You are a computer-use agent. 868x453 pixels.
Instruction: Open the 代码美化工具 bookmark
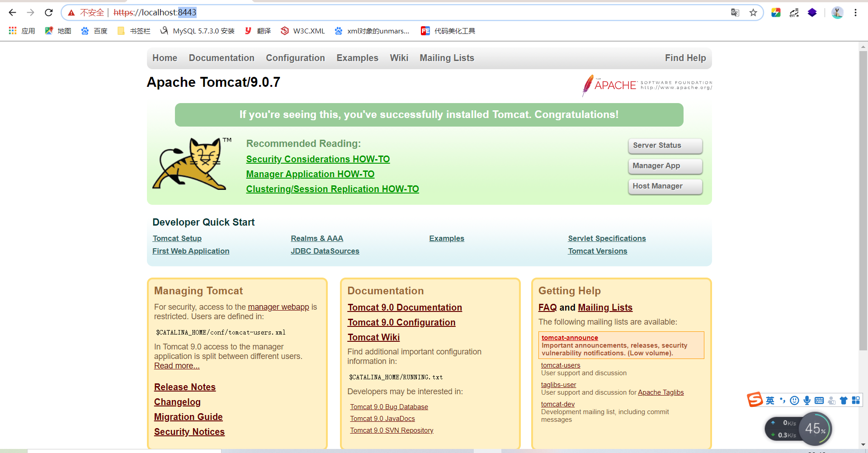click(448, 31)
